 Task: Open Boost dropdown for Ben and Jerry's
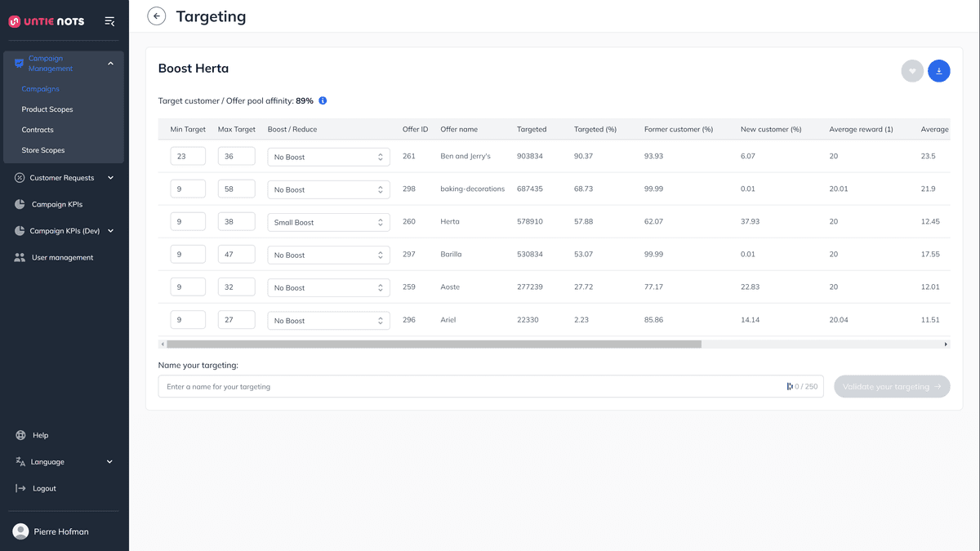click(328, 157)
